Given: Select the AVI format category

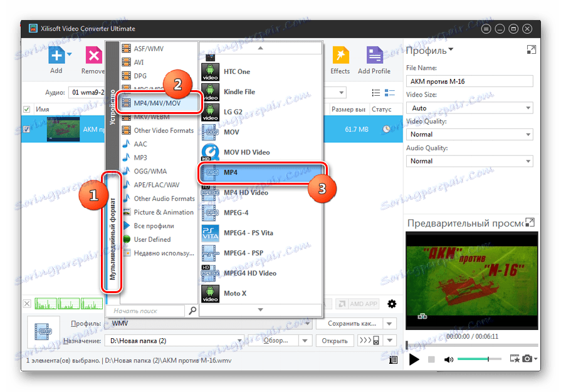Looking at the screenshot, I should pos(159,62).
